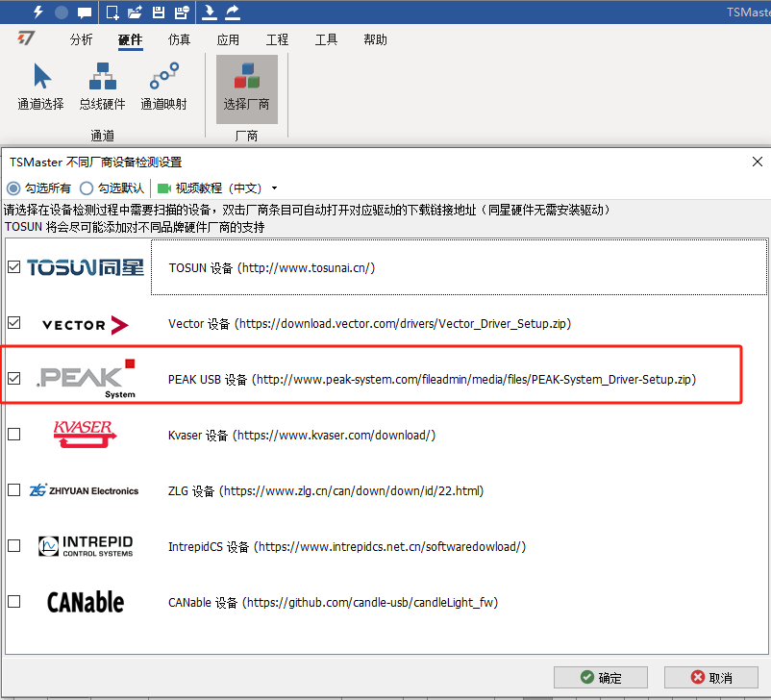Viewport: 771px width, 700px height.
Task: Select the CANable 设备 github row
Action: coord(333,603)
